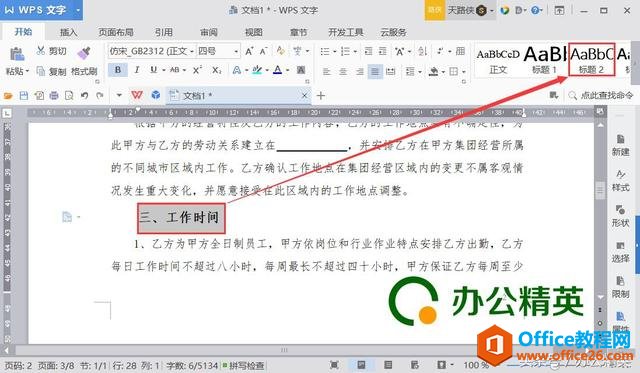
Task: Click the blue cube icon beside the WPS logo
Action: pyautogui.click(x=156, y=95)
